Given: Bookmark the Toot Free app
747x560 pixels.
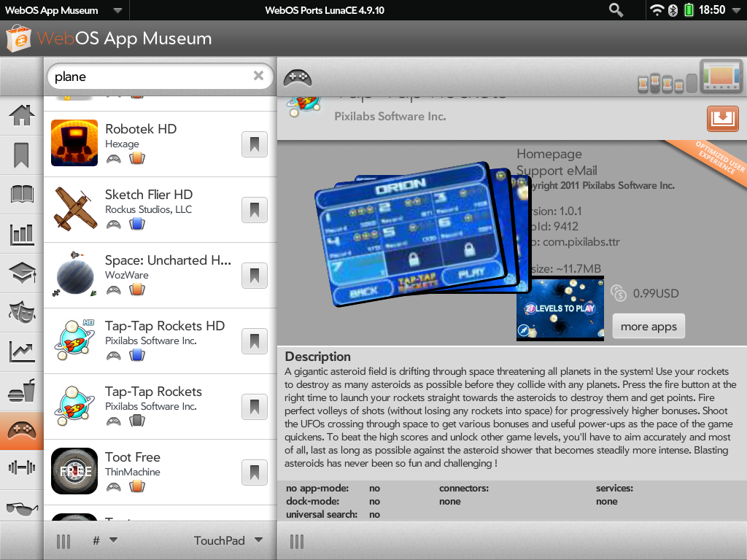Looking at the screenshot, I should click(x=254, y=472).
